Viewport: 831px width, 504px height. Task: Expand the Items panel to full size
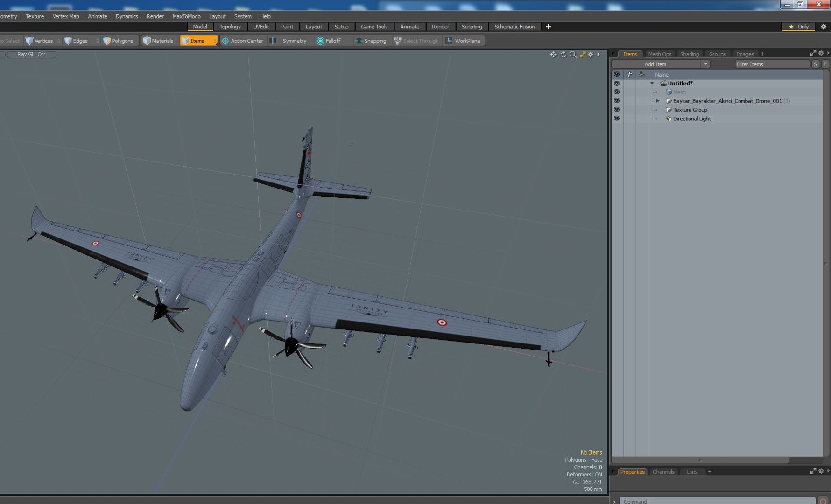click(x=813, y=53)
